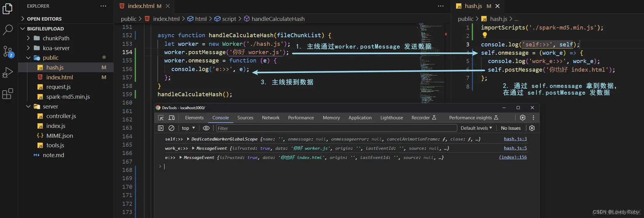Open (index):156 source link

(x=513, y=157)
